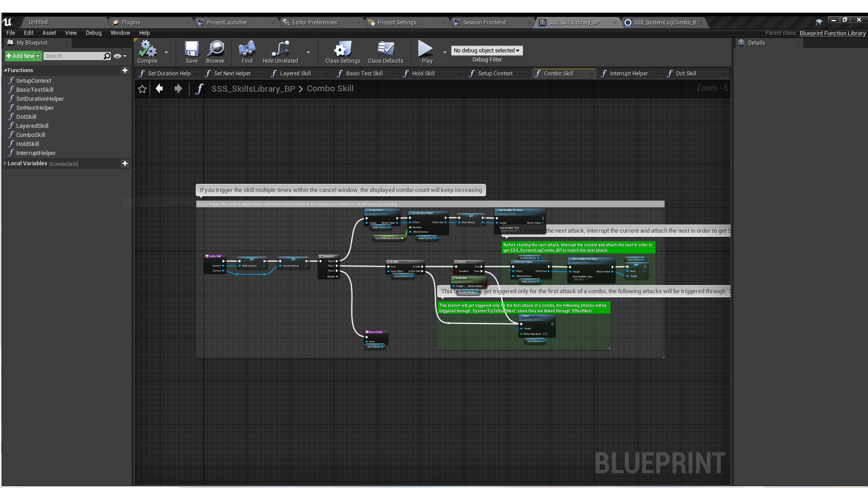Open Class Settings
The height and width of the screenshot is (488, 868).
(x=342, y=52)
